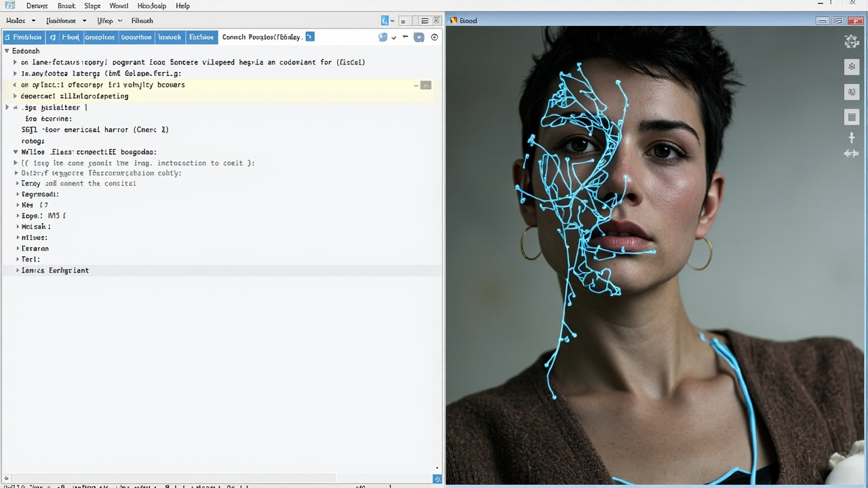Expand the last tree row 'Iamics Eorhgriant'

click(17, 270)
